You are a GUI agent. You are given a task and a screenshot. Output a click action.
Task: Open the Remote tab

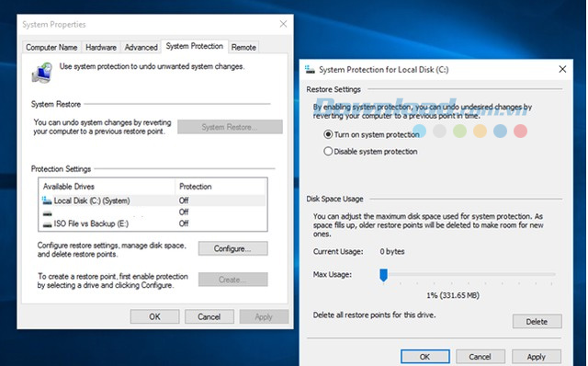point(243,47)
